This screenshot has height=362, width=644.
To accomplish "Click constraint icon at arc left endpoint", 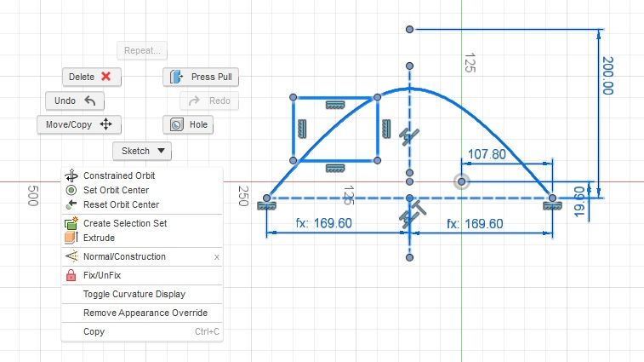I will point(266,205).
